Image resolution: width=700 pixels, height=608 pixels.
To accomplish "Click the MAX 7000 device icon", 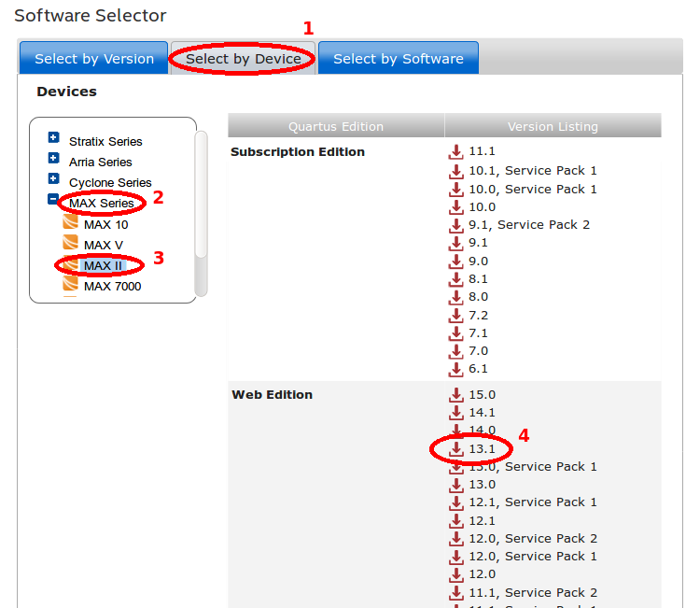I will tap(71, 283).
